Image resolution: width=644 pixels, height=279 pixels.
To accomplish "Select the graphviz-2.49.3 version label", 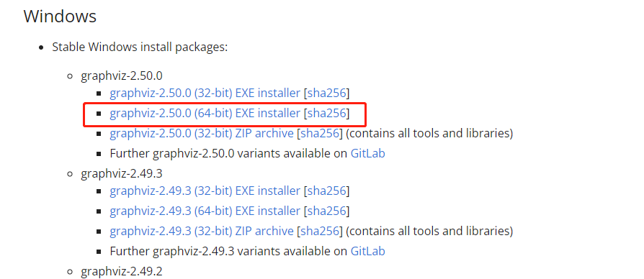I will click(122, 174).
